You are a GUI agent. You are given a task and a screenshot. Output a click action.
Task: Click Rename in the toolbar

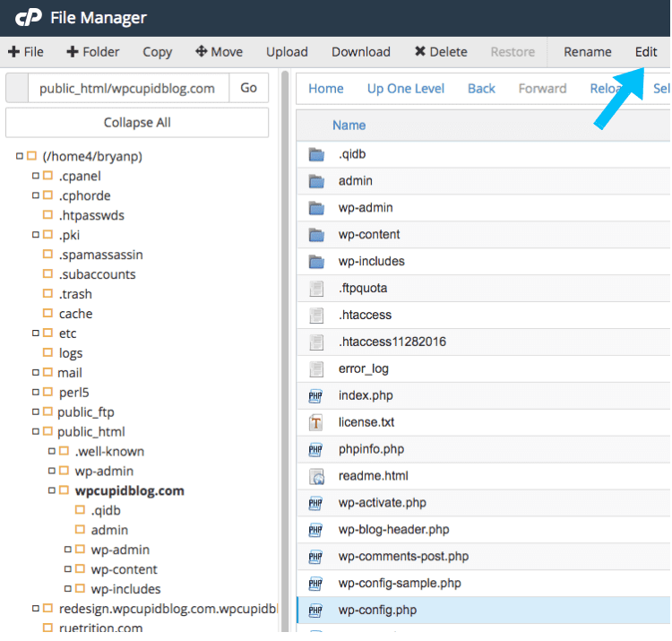587,52
